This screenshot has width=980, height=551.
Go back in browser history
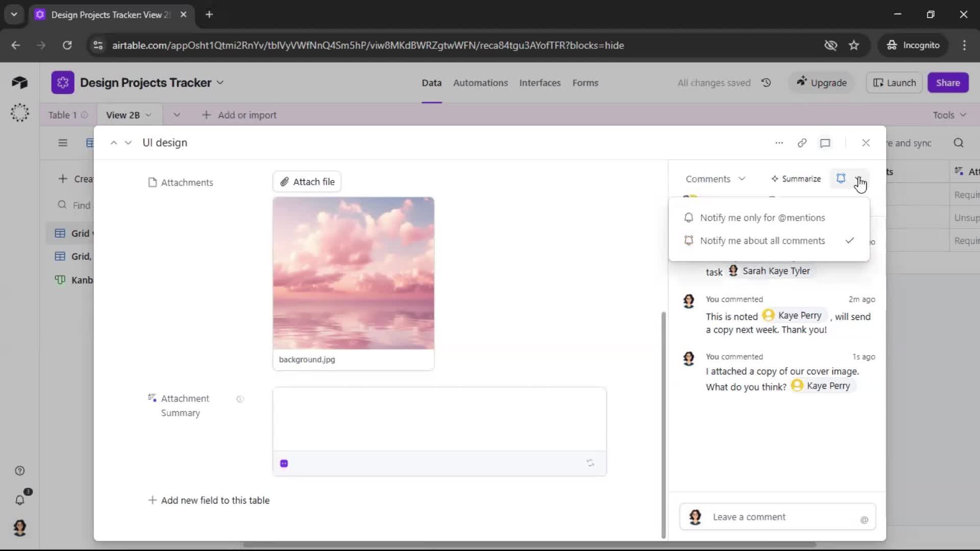[15, 45]
